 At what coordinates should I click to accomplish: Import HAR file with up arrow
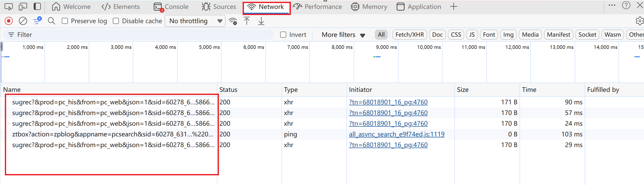[247, 21]
